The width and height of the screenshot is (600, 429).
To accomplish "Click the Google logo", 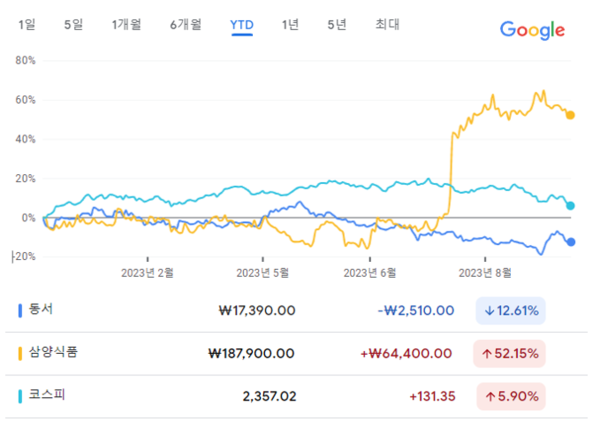I will click(532, 29).
